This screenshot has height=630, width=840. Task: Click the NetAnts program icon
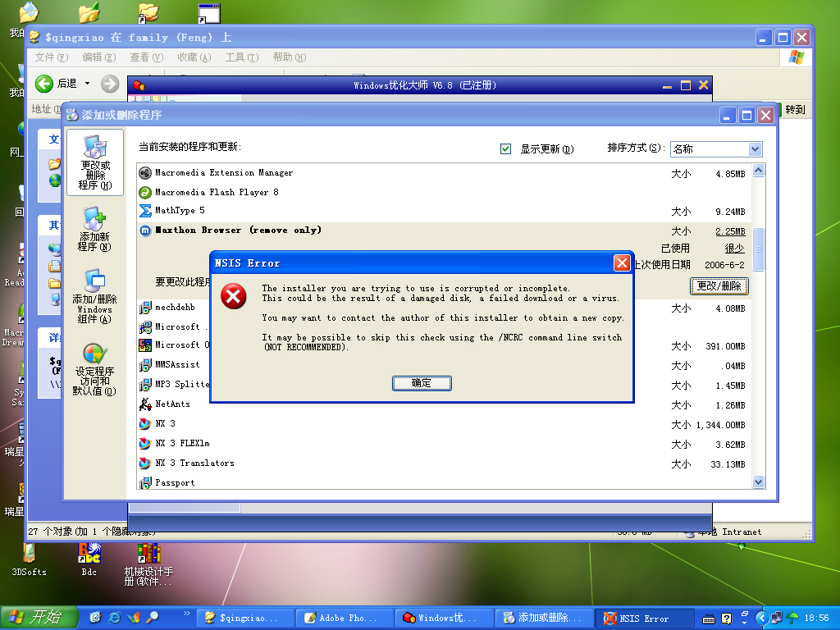(145, 404)
